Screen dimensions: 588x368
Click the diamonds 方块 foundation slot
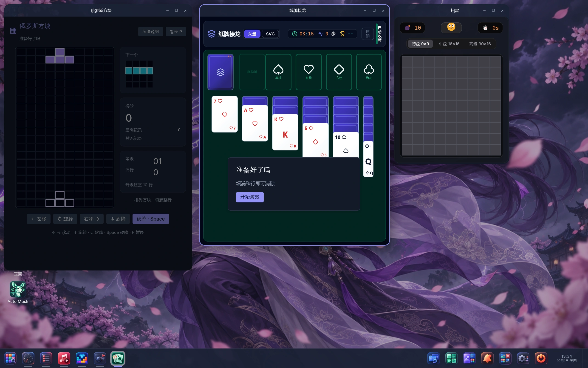pos(339,72)
